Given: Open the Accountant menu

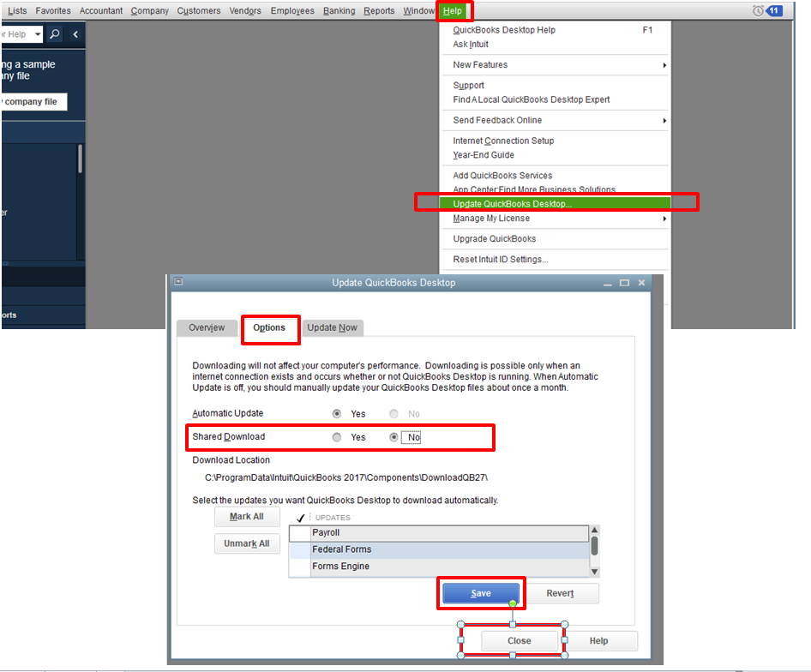Looking at the screenshot, I should [x=101, y=11].
